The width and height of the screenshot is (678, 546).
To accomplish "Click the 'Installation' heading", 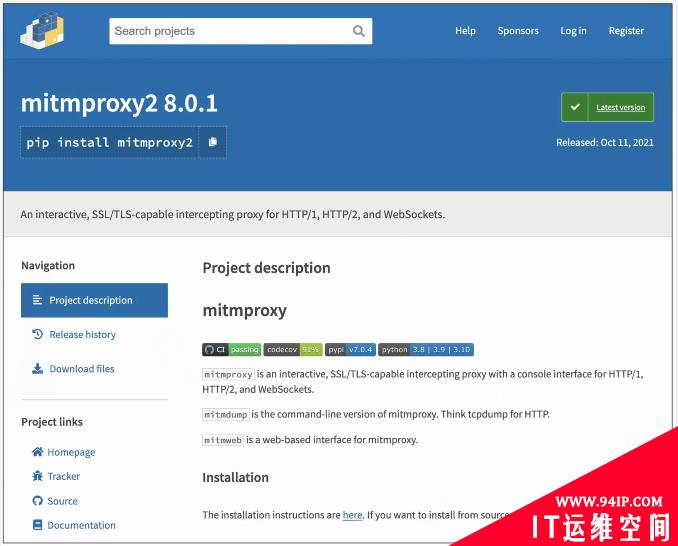I will coord(235,477).
